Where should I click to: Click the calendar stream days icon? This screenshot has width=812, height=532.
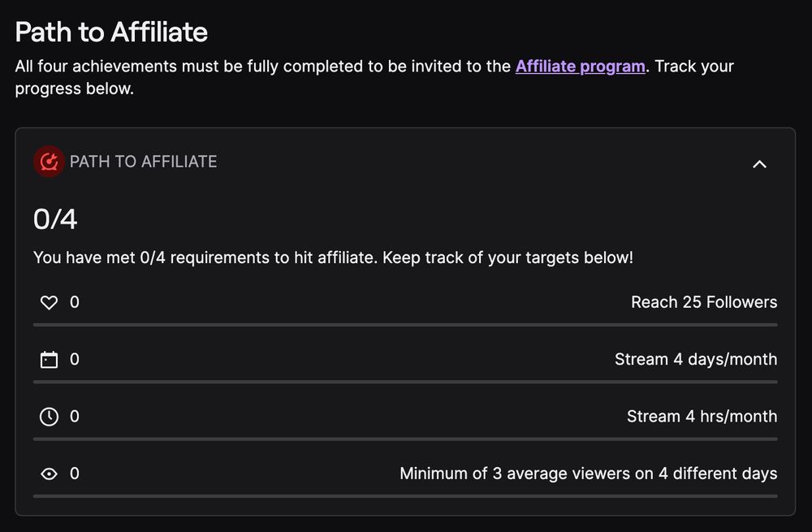coord(49,360)
